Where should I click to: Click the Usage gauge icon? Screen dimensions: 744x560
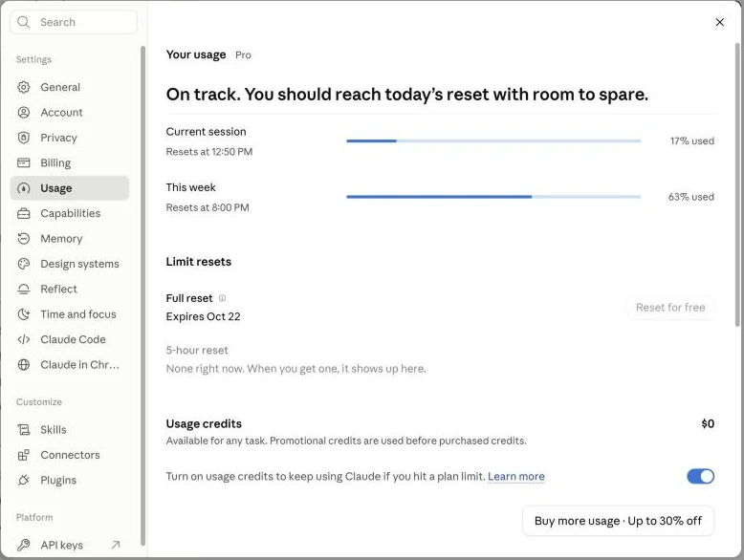coord(24,188)
